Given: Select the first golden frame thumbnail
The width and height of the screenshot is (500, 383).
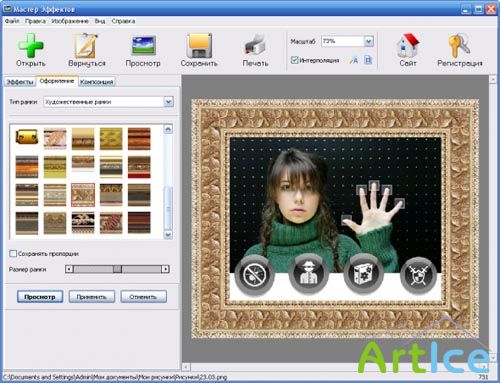Looking at the screenshot, I should (27, 137).
